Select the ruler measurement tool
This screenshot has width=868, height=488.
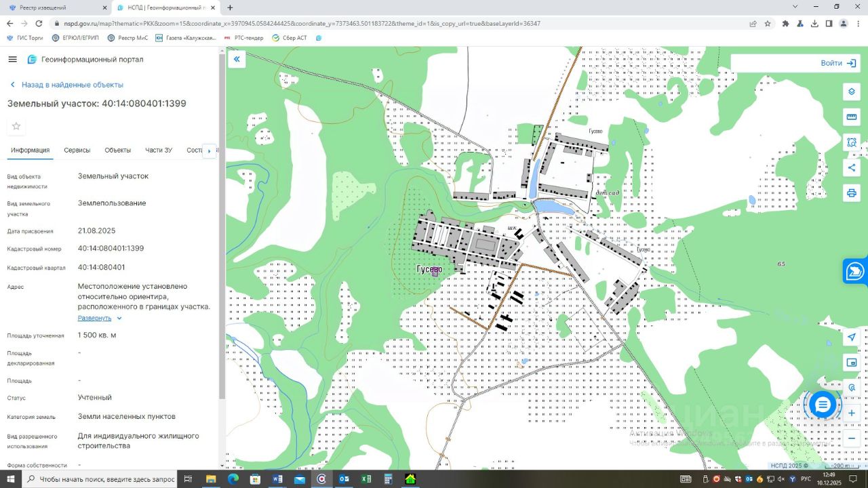coord(852,117)
